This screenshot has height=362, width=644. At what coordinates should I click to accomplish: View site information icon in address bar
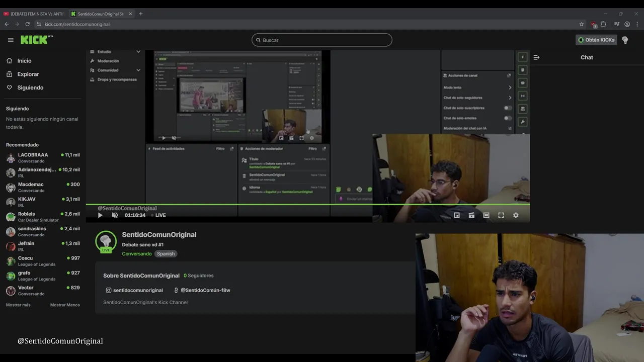pyautogui.click(x=39, y=24)
